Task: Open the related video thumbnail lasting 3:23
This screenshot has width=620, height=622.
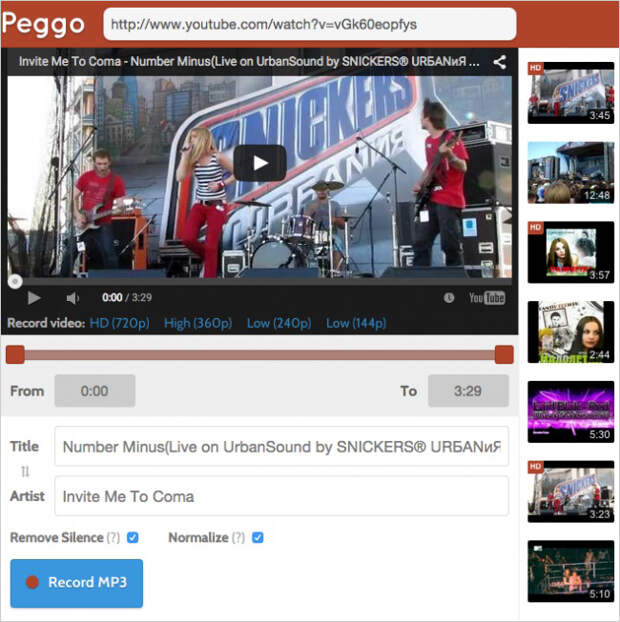Action: [x=571, y=491]
